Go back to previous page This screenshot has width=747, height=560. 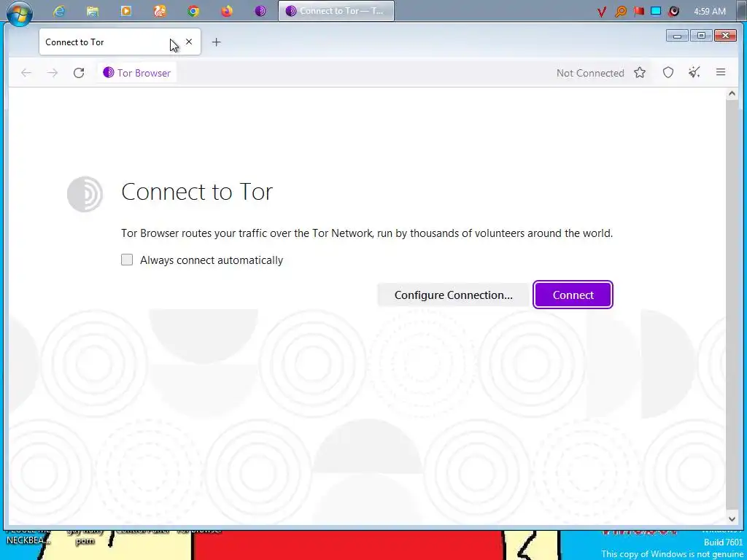pos(26,73)
